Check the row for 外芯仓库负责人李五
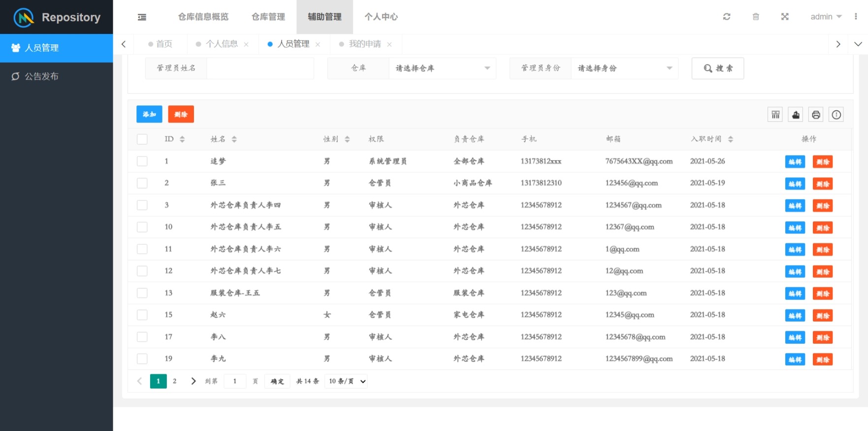 click(142, 227)
